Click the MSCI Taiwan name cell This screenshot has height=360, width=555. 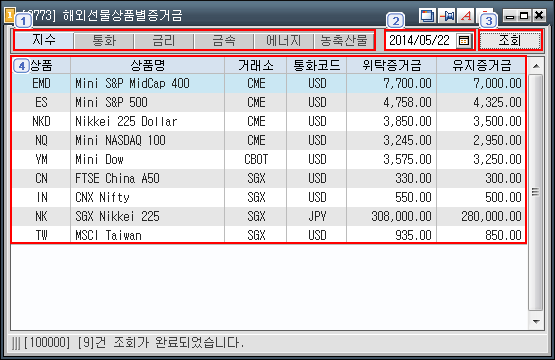(x=148, y=235)
